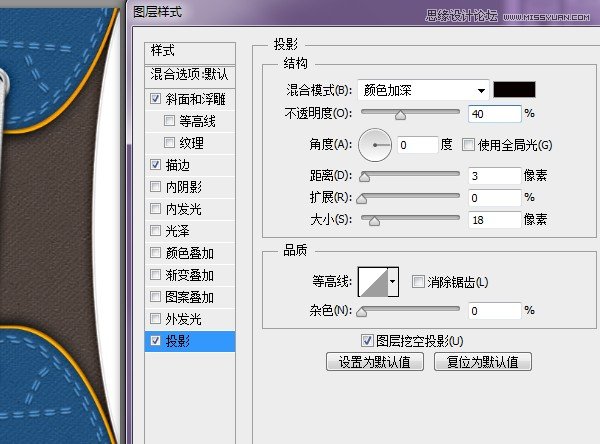Click the angle dial control
This screenshot has width=600, height=444.
click(375, 145)
